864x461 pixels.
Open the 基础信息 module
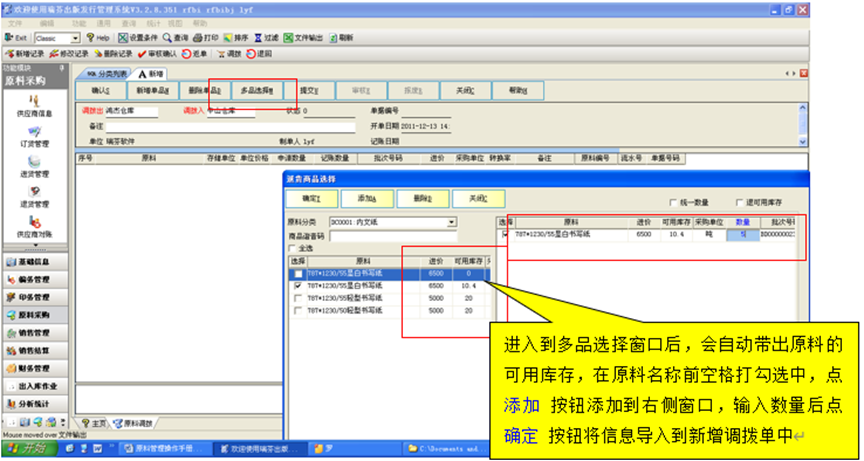pos(35,262)
